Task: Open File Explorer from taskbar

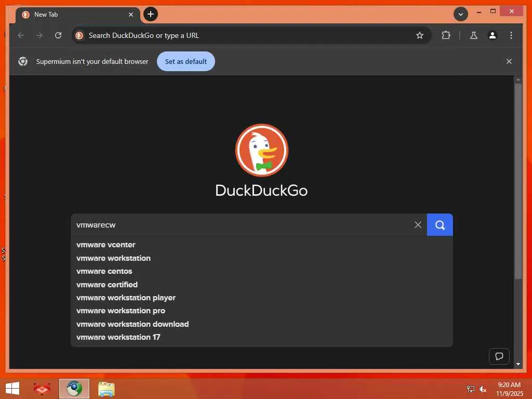Action: coord(106,389)
